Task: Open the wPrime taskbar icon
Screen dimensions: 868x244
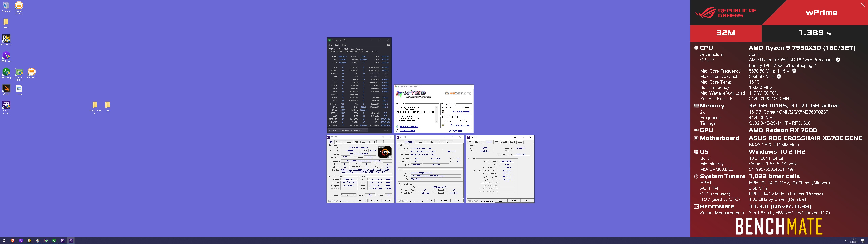Action: 46,241
